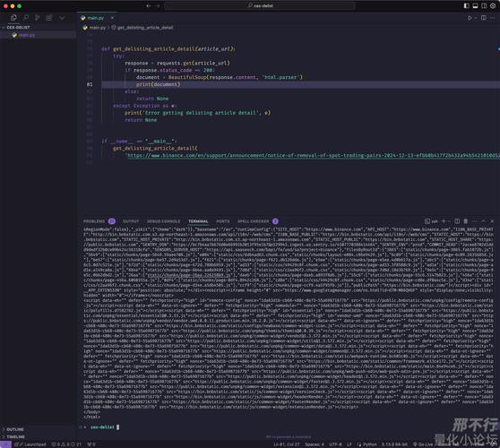Screen dimensions: 500x448
Task: Change indentation via Spaces: 4
Action: coord(315,444)
